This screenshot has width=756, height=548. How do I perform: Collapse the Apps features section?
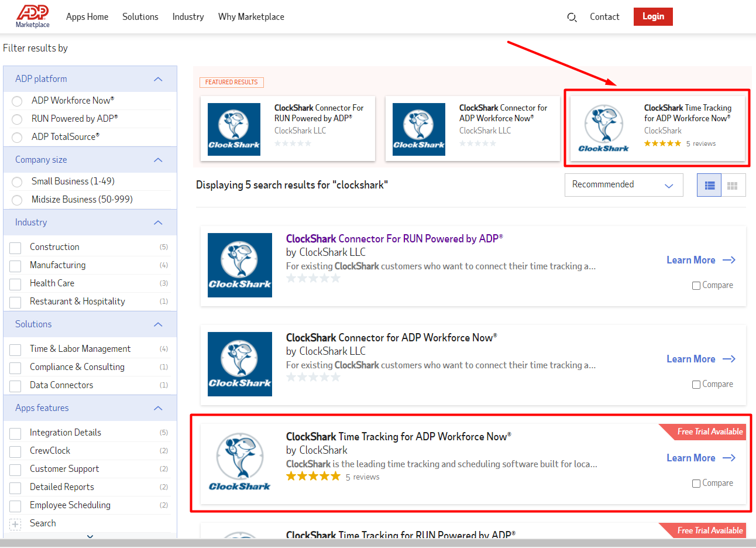pos(157,407)
